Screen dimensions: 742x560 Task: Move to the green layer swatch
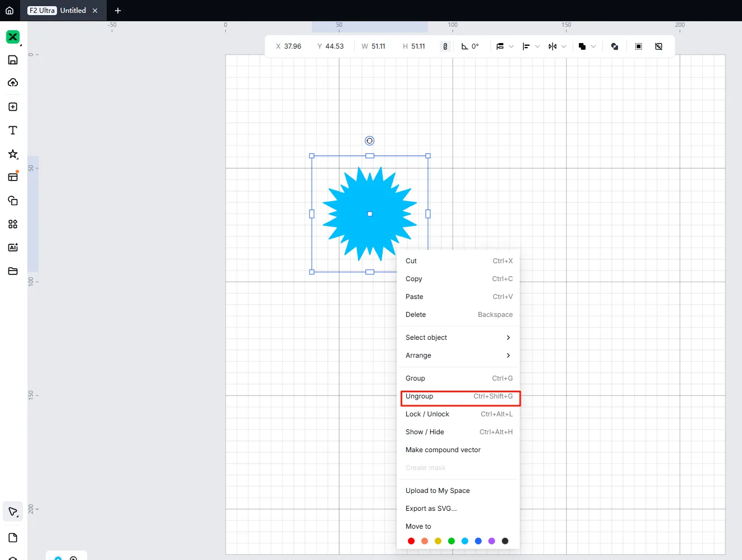[x=451, y=541]
